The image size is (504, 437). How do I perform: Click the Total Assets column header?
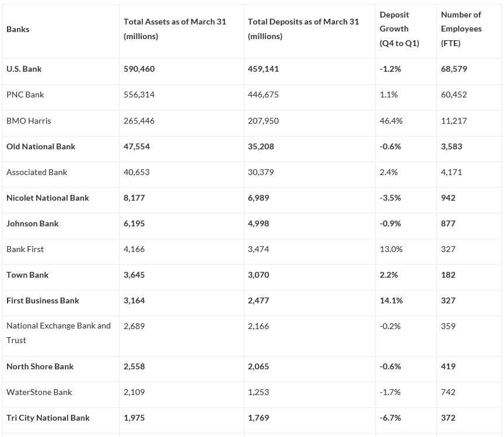[174, 29]
